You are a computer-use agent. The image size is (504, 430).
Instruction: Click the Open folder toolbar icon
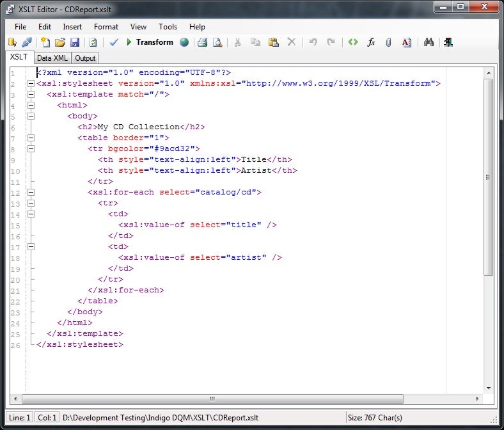pyautogui.click(x=59, y=42)
